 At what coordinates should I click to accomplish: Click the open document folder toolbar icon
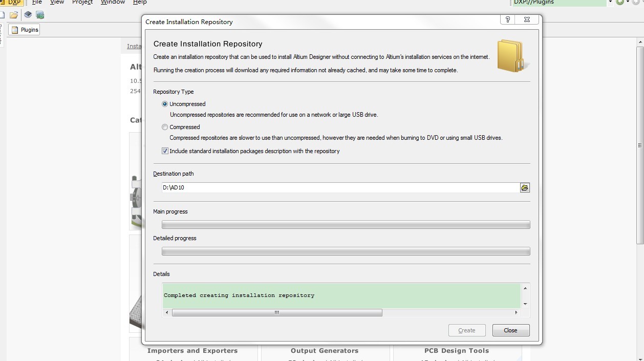pos(14,15)
